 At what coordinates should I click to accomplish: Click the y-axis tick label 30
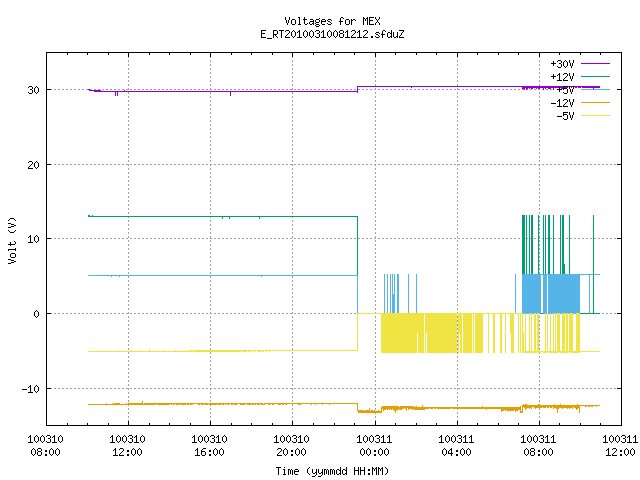pos(33,90)
